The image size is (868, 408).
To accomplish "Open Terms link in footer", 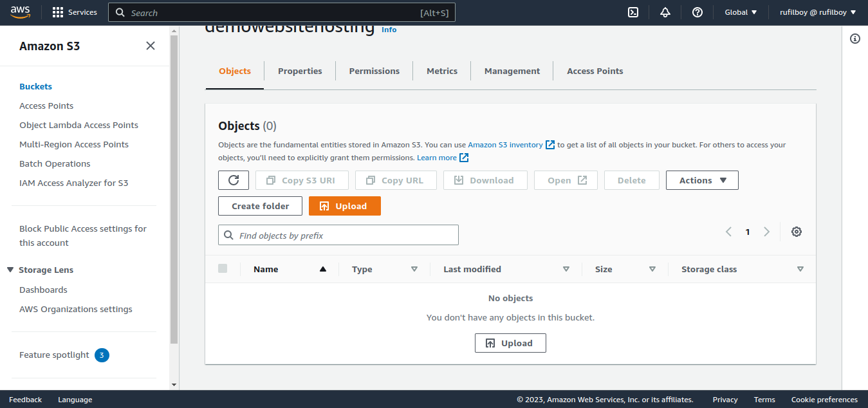I will [x=764, y=400].
